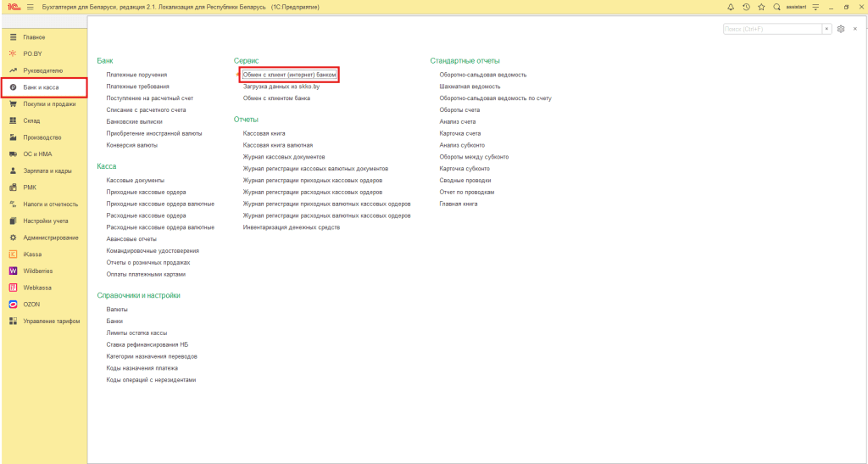Open favorites star icon
Viewport: 868px width, 464px height.
(761, 7)
